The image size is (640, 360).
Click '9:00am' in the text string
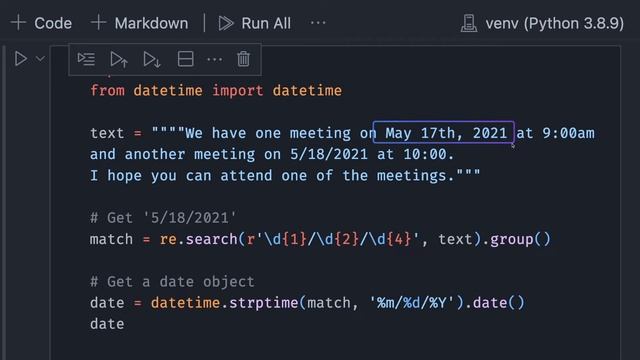point(568,133)
